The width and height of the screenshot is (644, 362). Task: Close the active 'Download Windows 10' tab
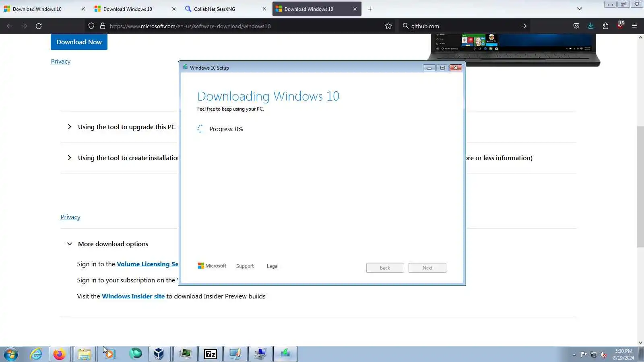[x=355, y=9]
